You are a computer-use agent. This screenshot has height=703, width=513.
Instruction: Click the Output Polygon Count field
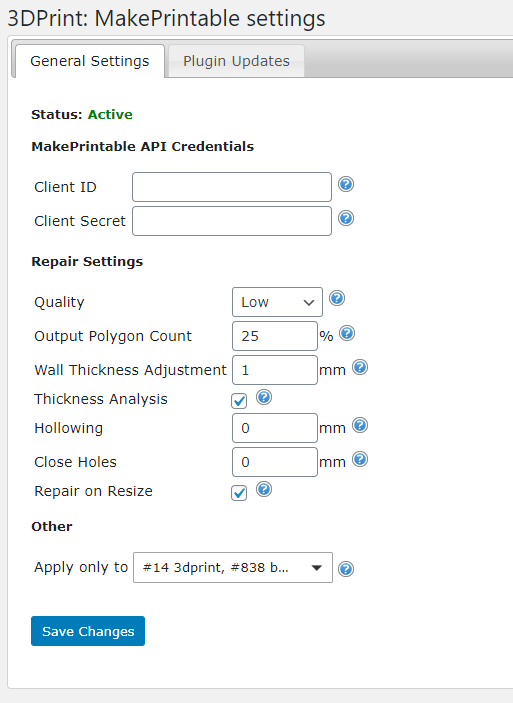[275, 336]
